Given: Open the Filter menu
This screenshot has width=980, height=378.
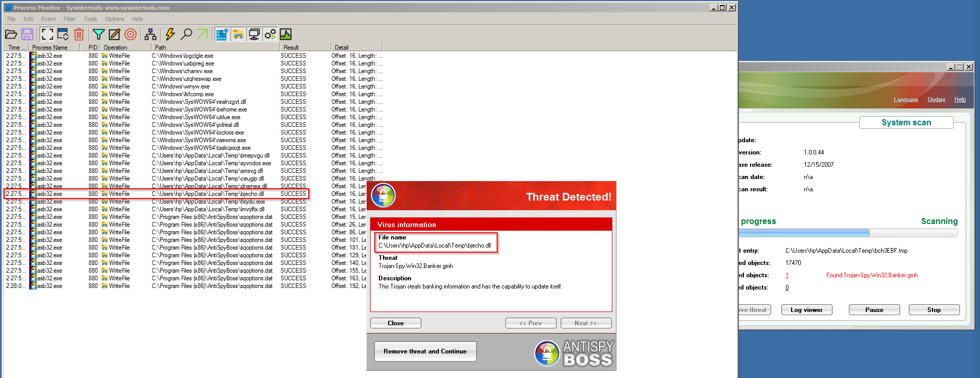Looking at the screenshot, I should (70, 19).
